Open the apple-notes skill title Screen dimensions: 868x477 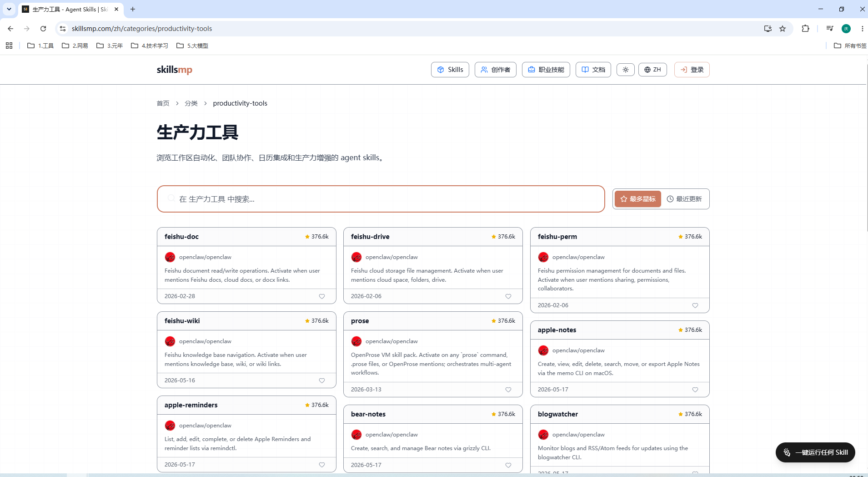click(x=557, y=330)
